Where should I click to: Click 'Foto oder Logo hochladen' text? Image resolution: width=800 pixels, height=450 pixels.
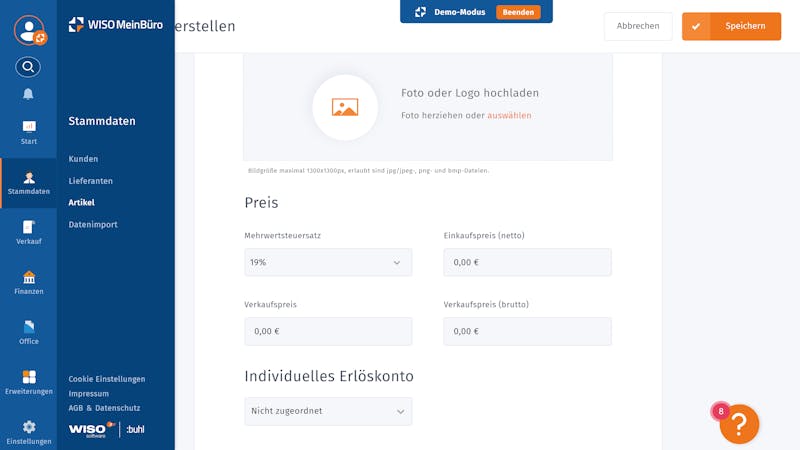[x=470, y=93]
